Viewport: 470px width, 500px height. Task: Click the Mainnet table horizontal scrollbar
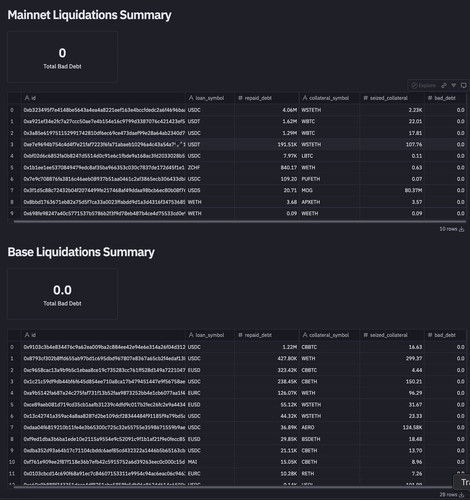click(240, 221)
